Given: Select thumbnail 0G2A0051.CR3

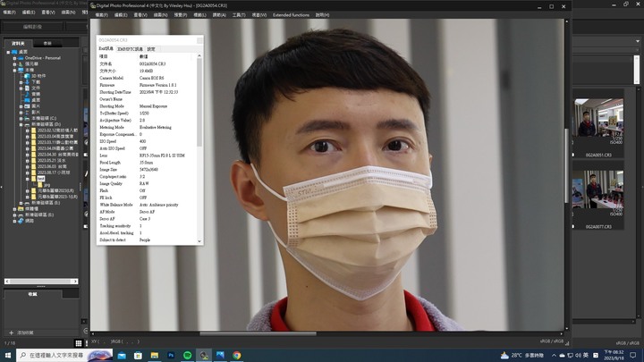Looking at the screenshot, I should (598, 125).
